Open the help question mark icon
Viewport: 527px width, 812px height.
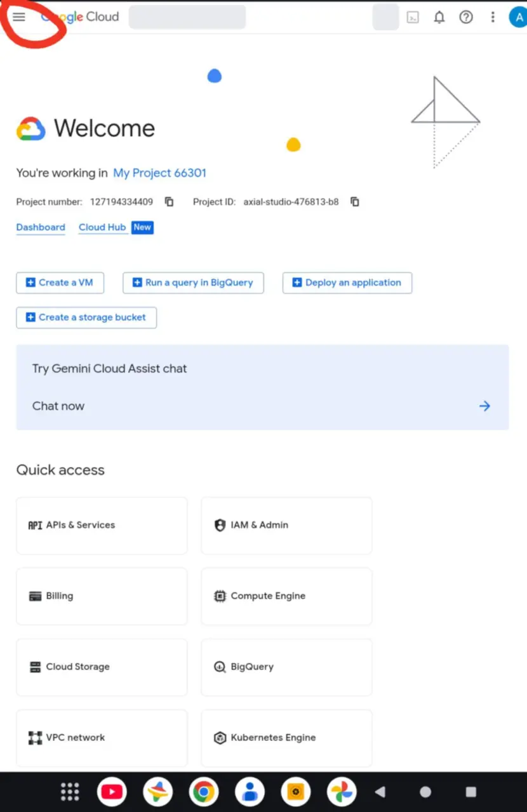tap(466, 17)
